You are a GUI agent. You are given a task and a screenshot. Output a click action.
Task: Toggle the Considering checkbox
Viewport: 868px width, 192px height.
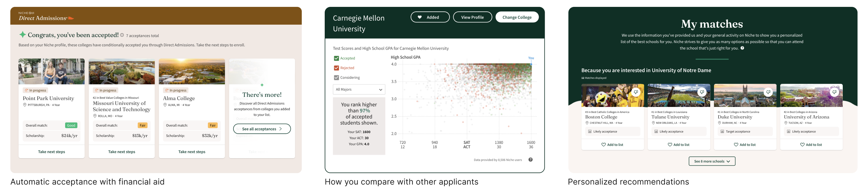pyautogui.click(x=336, y=77)
